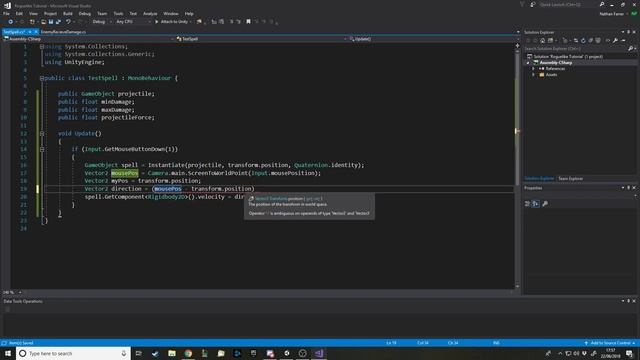Viewport: 640px width, 360px height.
Task: Open File Explorer from the taskbar
Action: (x=172, y=353)
